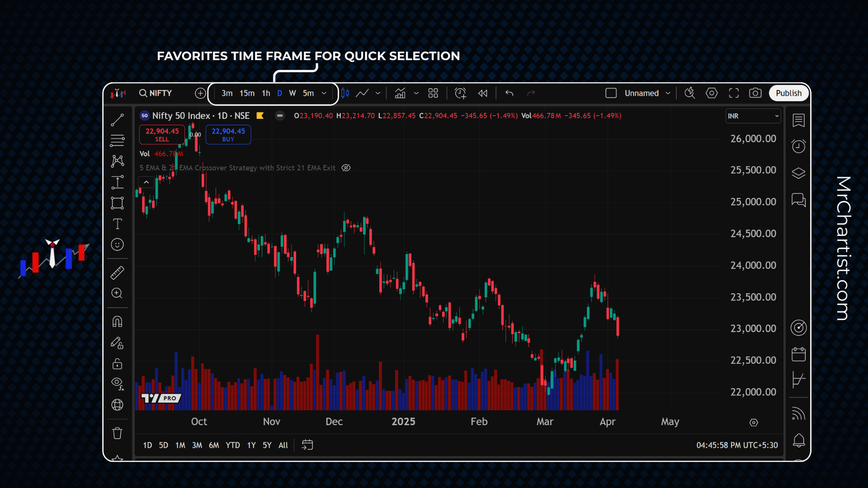Viewport: 868px width, 488px height.
Task: Open the object tree layers icon
Action: [x=799, y=173]
